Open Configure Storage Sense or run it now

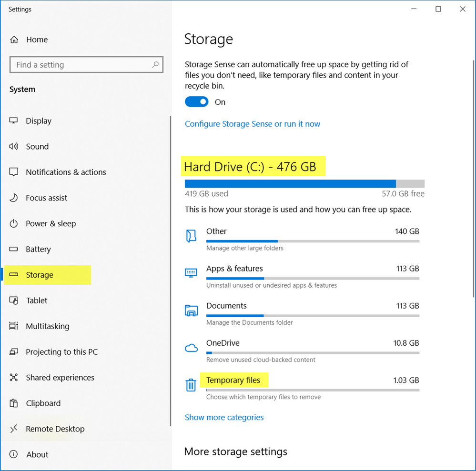point(253,124)
